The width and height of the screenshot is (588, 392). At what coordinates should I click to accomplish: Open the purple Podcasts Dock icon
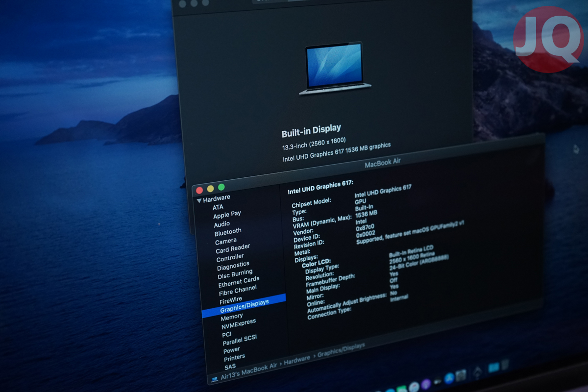[426, 385]
